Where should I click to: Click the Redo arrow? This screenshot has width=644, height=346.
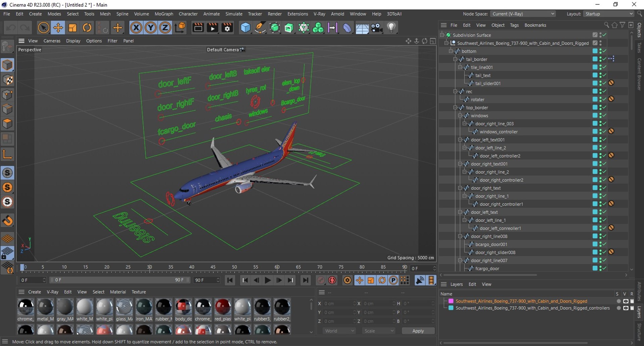pyautogui.click(x=25, y=27)
